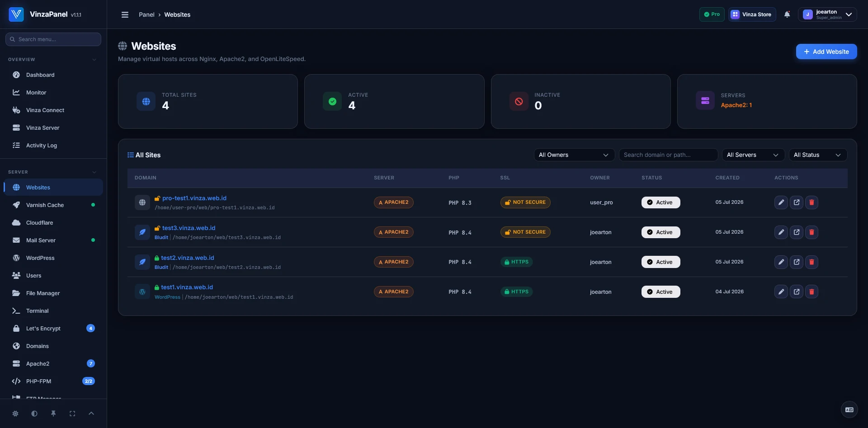Delete the pro-test1.vinza.web.id site
This screenshot has width=868, height=428.
tap(811, 202)
